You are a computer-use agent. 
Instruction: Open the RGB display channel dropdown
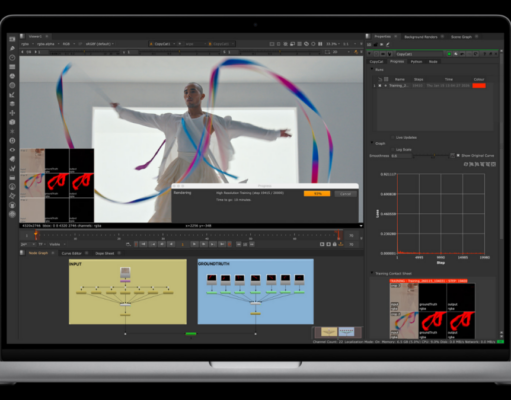point(69,44)
